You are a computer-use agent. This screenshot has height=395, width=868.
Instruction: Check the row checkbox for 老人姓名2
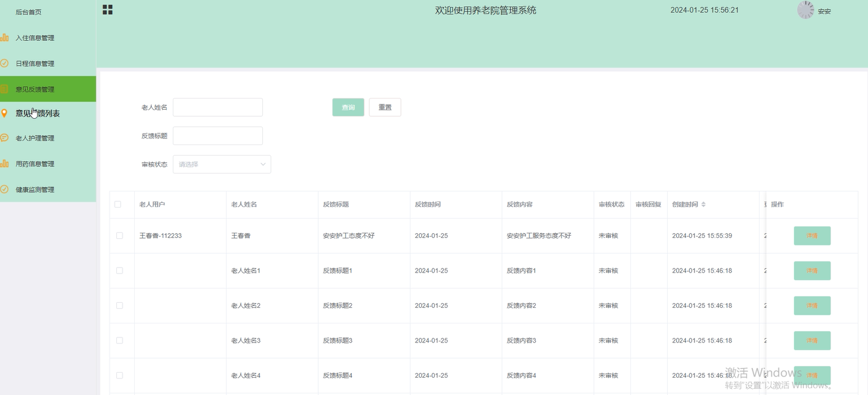pyautogui.click(x=119, y=305)
